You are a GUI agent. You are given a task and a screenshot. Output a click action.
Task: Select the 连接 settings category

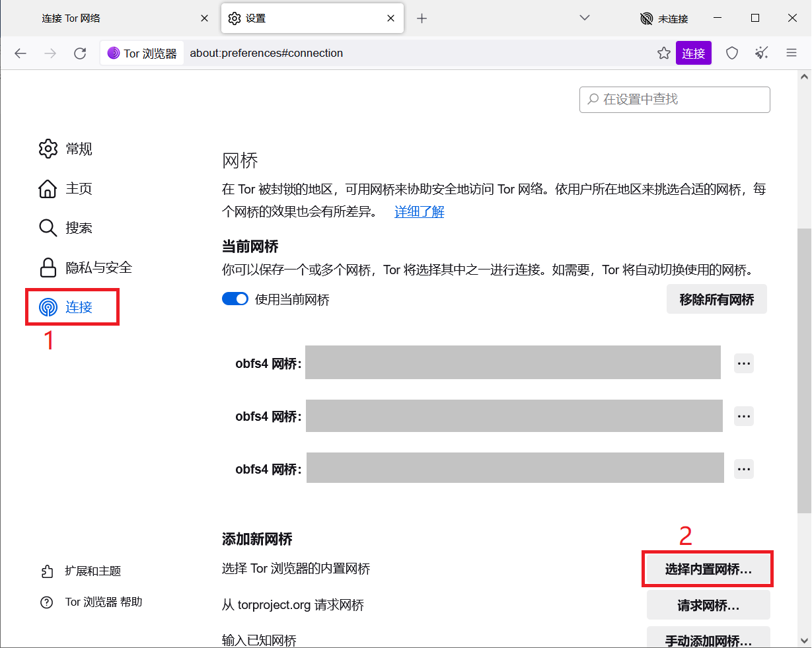tap(66, 307)
